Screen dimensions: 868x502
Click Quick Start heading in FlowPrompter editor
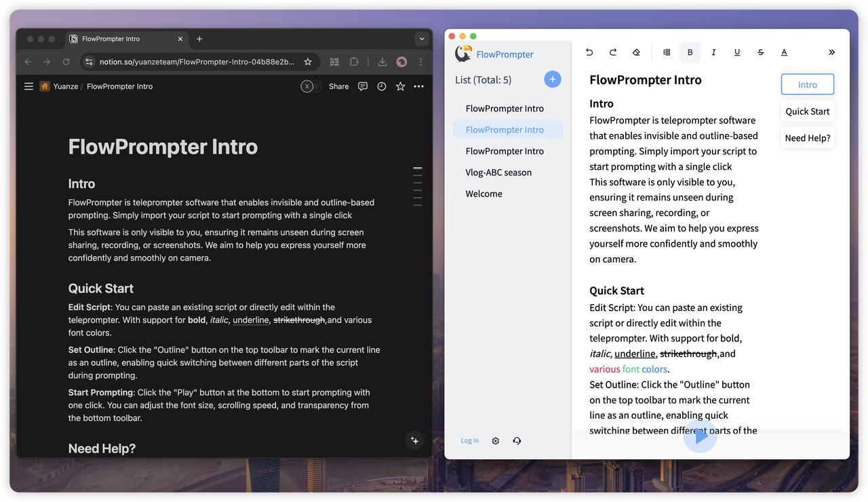point(617,291)
